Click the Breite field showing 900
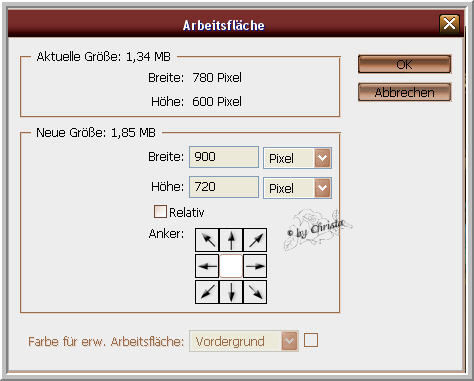This screenshot has height=381, width=474. click(224, 157)
